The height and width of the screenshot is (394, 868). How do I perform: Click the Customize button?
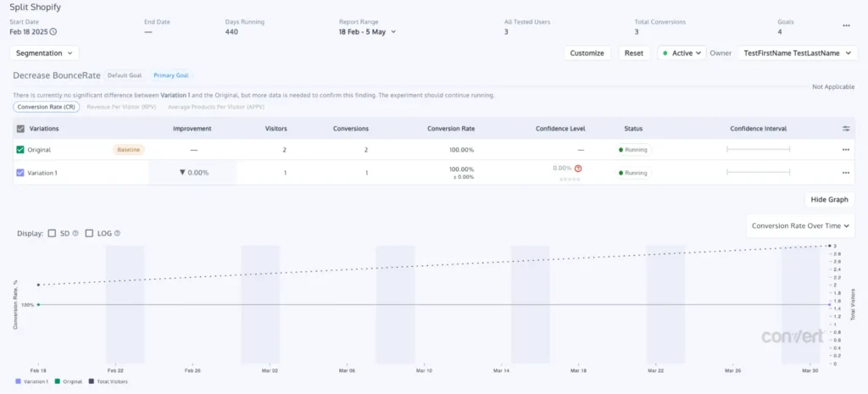pyautogui.click(x=587, y=53)
